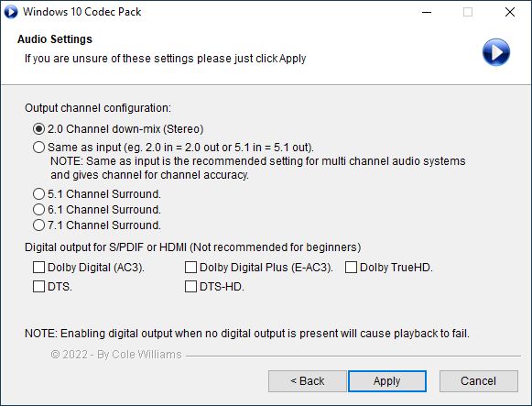Viewport: 532px width, 406px height.
Task: Click the Cole Williams copyright text
Action: [x=116, y=355]
